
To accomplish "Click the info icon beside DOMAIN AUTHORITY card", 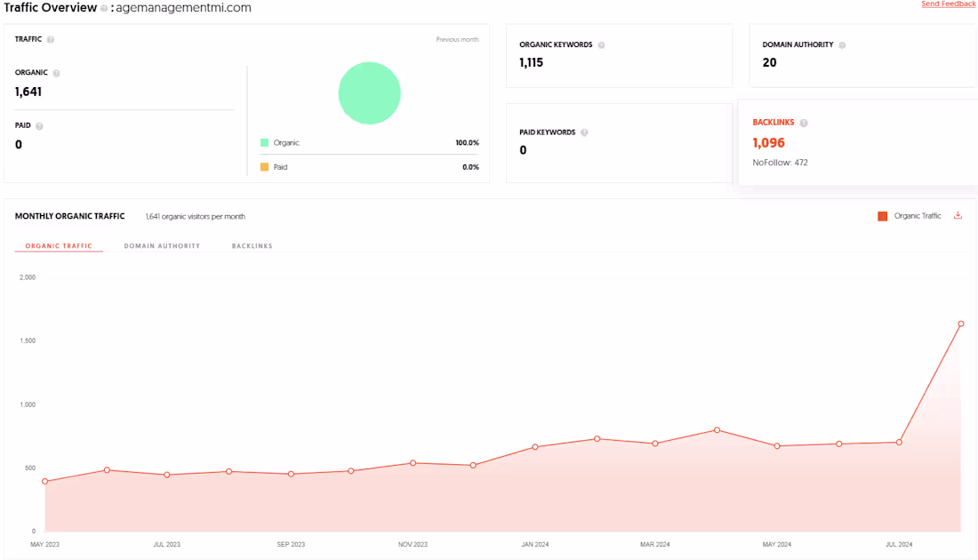I will click(842, 45).
